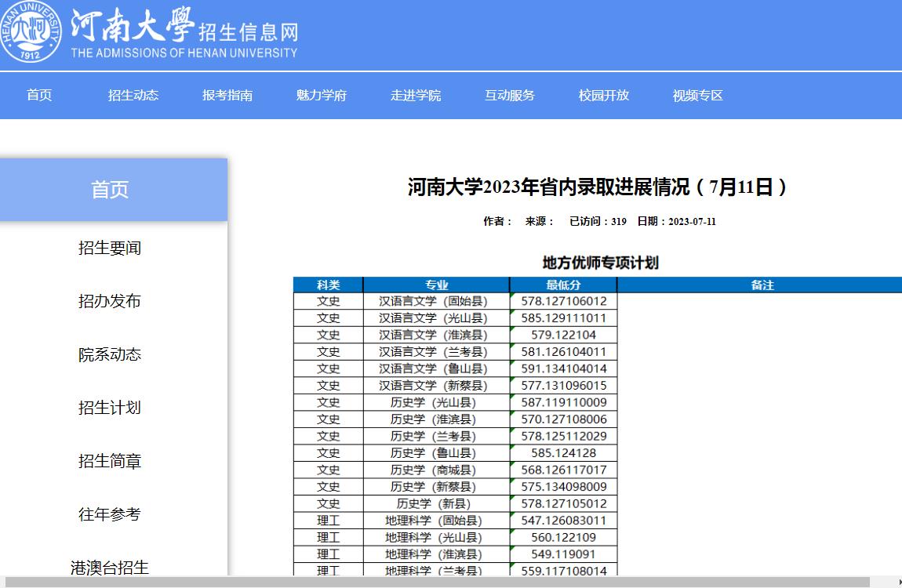Viewport: 902px width, 588px height.
Task: Select the 地理科学（固始县）cell
Action: click(x=436, y=520)
